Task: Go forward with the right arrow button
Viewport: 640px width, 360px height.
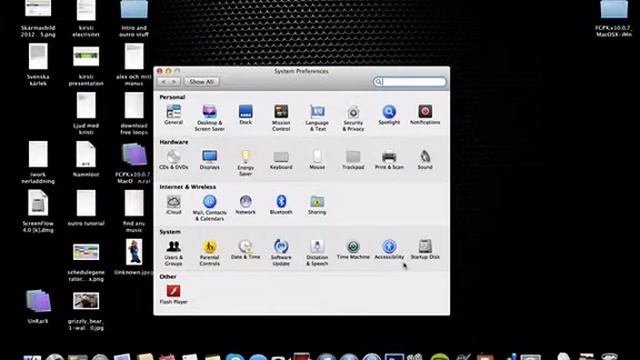Action: 174,82
